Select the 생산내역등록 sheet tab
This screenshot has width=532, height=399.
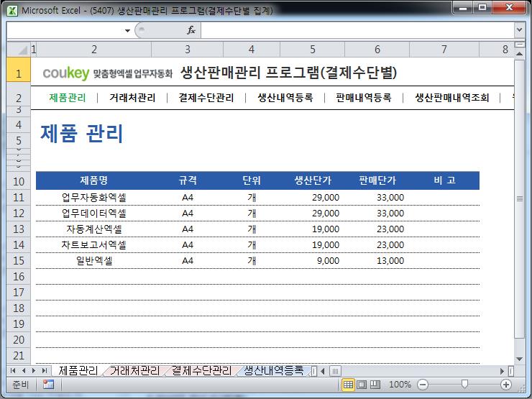(x=273, y=370)
